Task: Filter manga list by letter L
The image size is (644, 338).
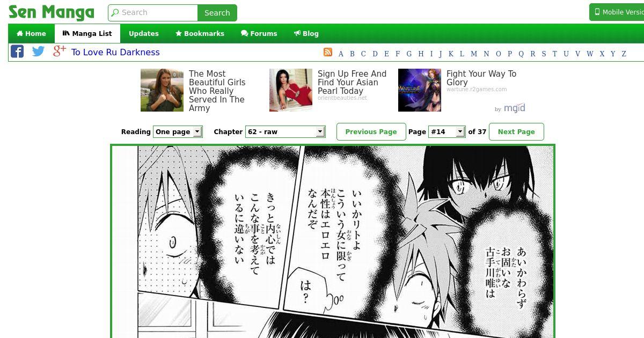Action: click(x=462, y=54)
